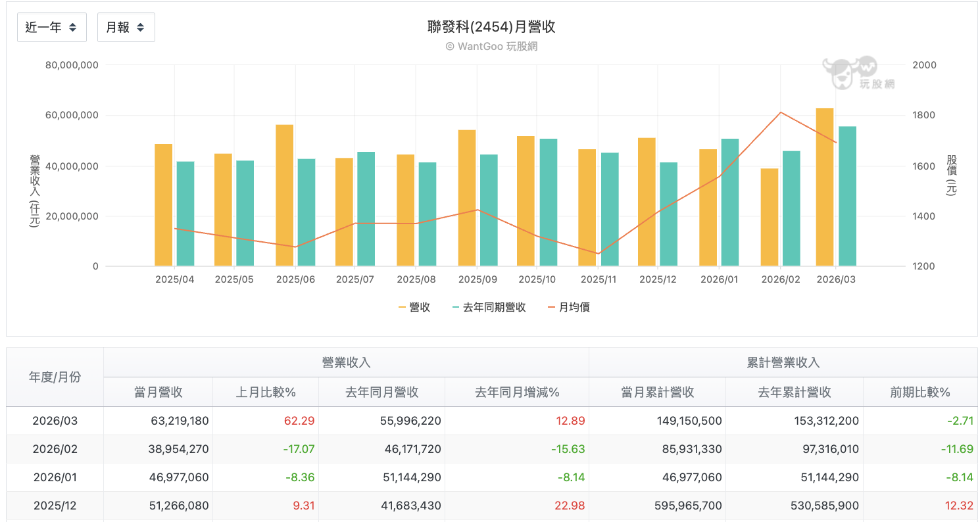Select the 2026/01 row label
Image resolution: width=980 pixels, height=522 pixels.
[55, 477]
